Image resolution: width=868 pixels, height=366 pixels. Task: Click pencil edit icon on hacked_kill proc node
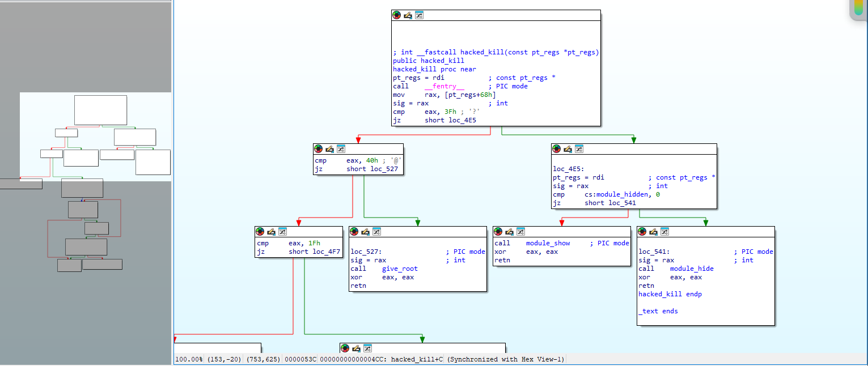click(x=408, y=15)
